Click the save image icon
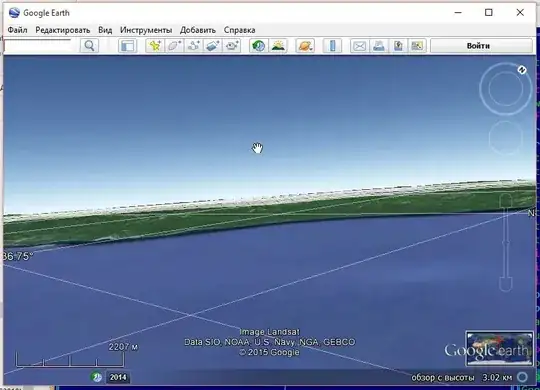Image resolution: width=540 pixels, height=390 pixels. [x=398, y=46]
